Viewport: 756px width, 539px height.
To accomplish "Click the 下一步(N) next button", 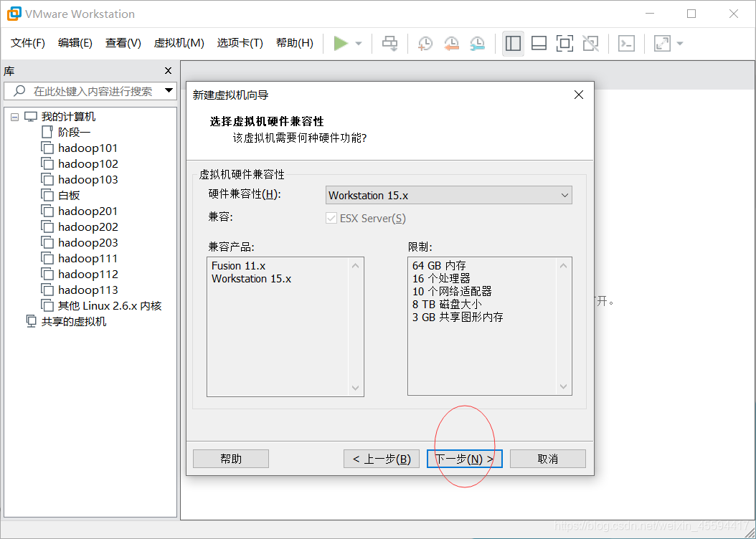I will tap(465, 459).
